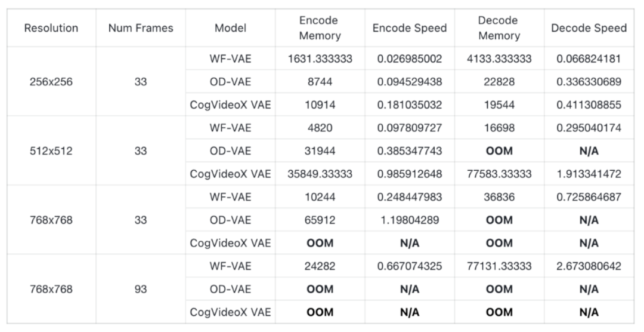Select the value 2.673080642
The image size is (644, 332).
[589, 266]
